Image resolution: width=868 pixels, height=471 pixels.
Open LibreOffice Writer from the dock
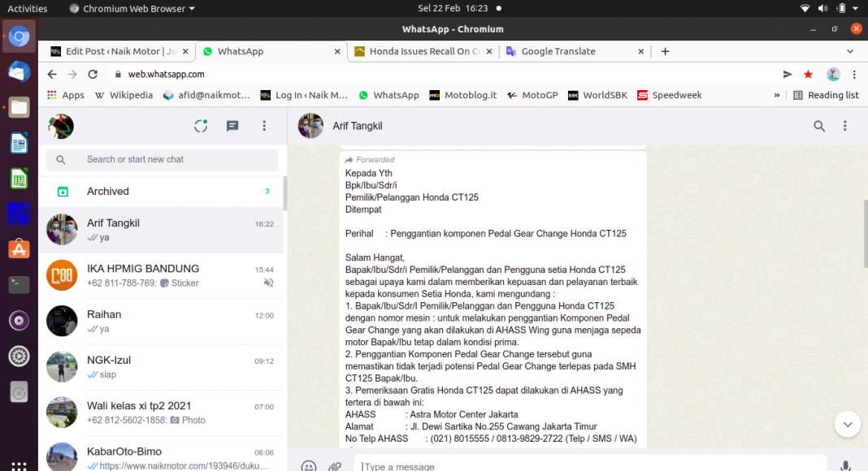(19, 143)
